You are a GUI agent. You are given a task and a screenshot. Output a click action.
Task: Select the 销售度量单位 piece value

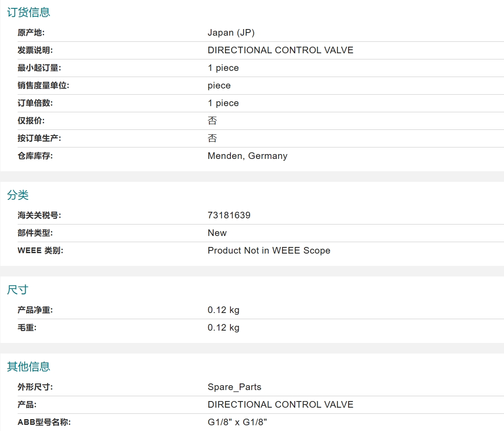[219, 86]
